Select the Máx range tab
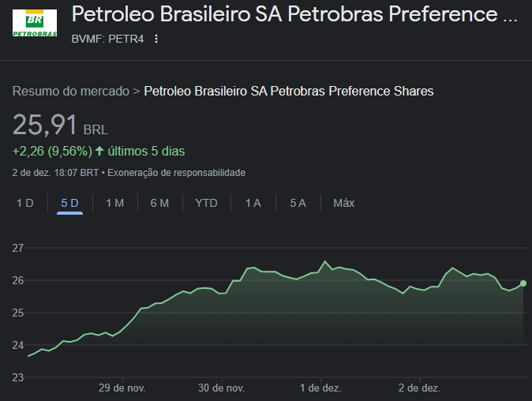 (343, 203)
